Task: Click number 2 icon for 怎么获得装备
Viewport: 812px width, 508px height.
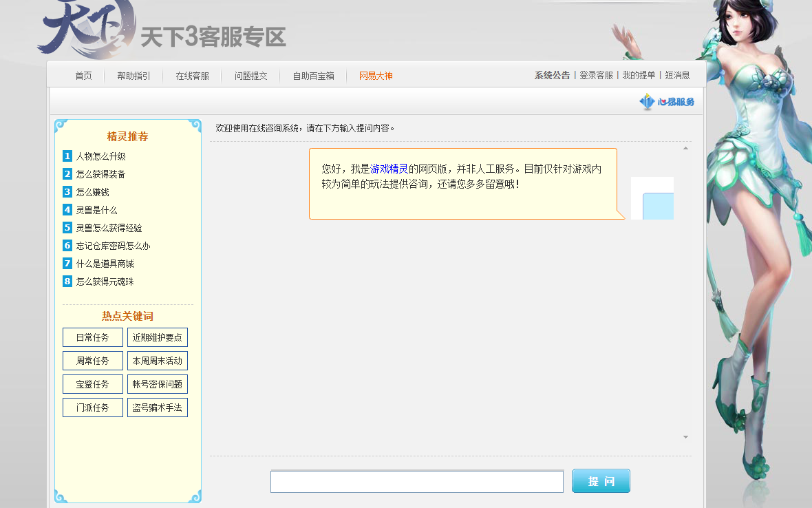Action: click(x=67, y=174)
